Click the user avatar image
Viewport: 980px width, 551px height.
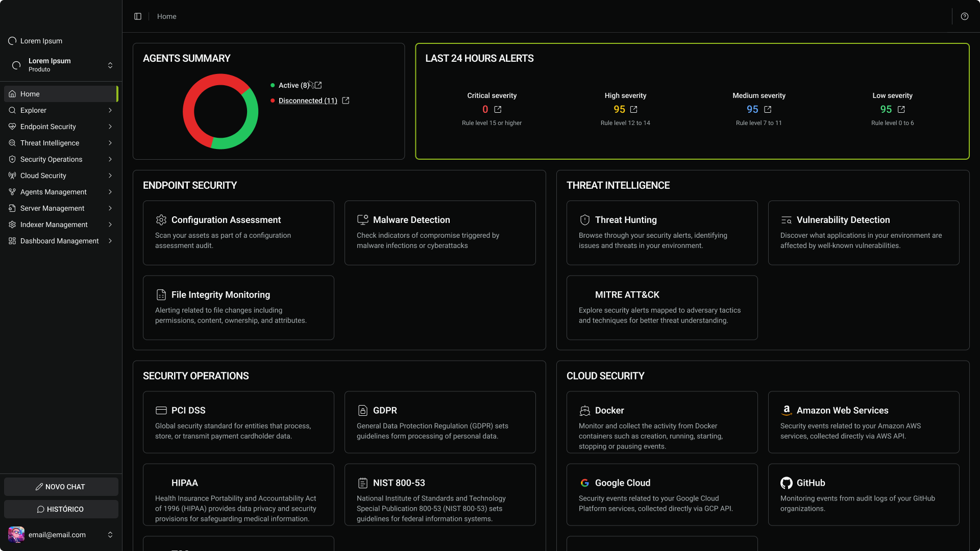(16, 535)
